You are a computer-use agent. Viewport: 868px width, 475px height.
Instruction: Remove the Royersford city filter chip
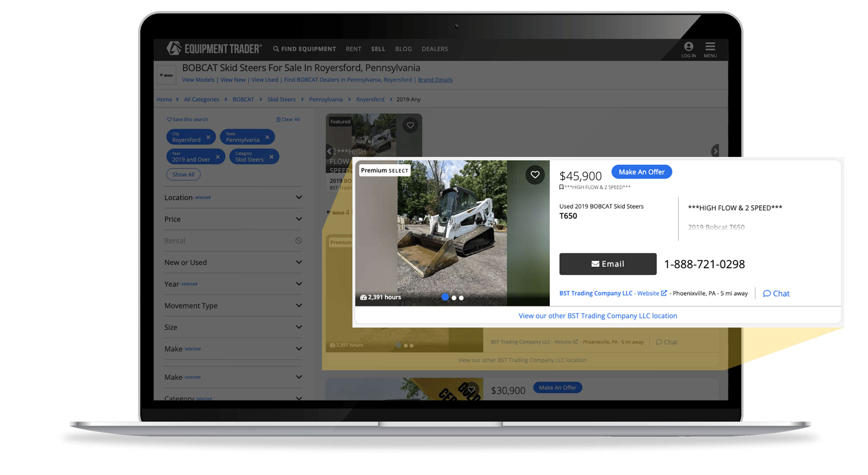(208, 137)
